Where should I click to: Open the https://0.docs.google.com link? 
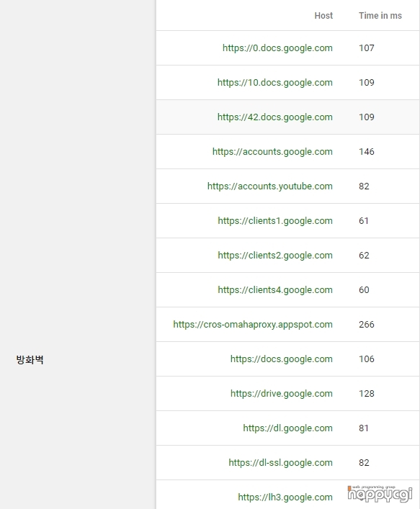point(277,48)
